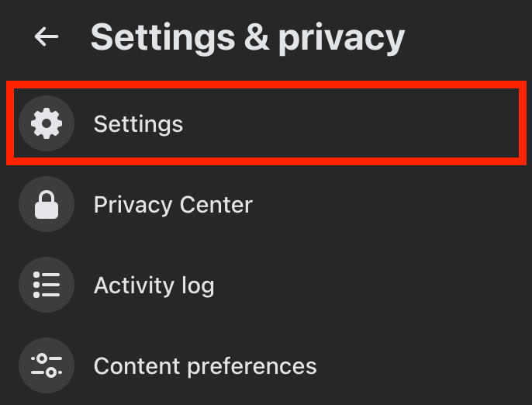
Task: Open Content preferences
Action: [266, 365]
